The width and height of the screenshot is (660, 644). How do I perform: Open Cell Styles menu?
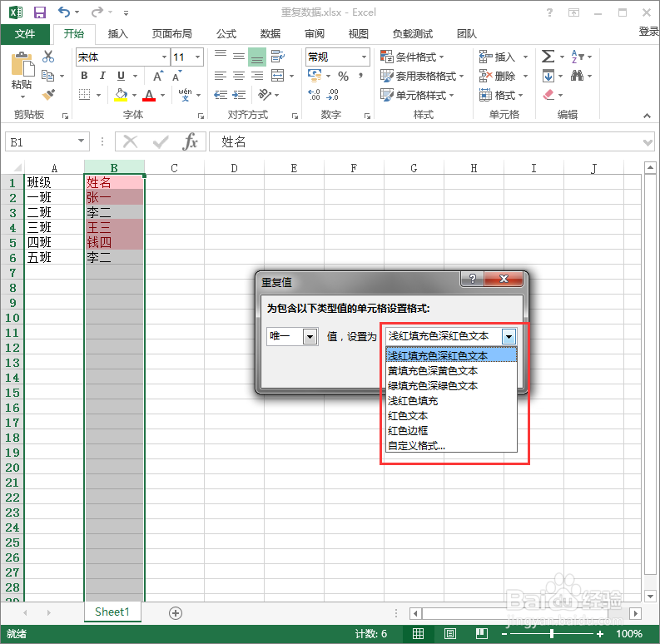click(x=417, y=95)
